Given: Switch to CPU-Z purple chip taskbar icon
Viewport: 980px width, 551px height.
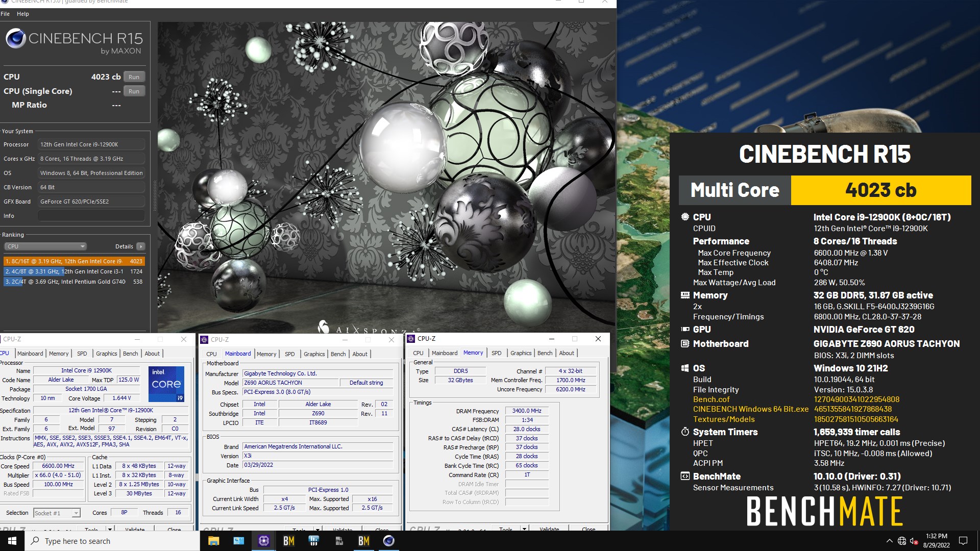Looking at the screenshot, I should coord(263,541).
